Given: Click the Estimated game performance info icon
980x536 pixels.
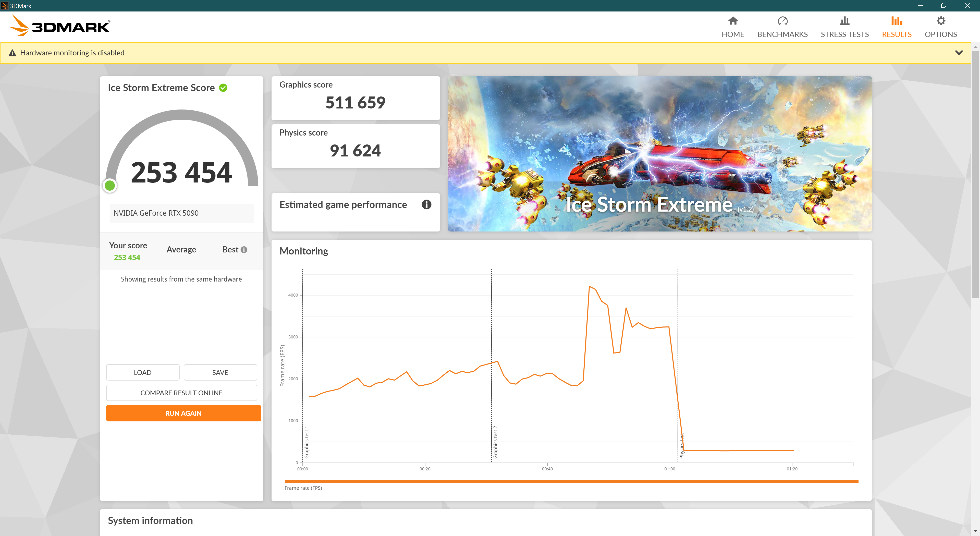Looking at the screenshot, I should coord(426,205).
